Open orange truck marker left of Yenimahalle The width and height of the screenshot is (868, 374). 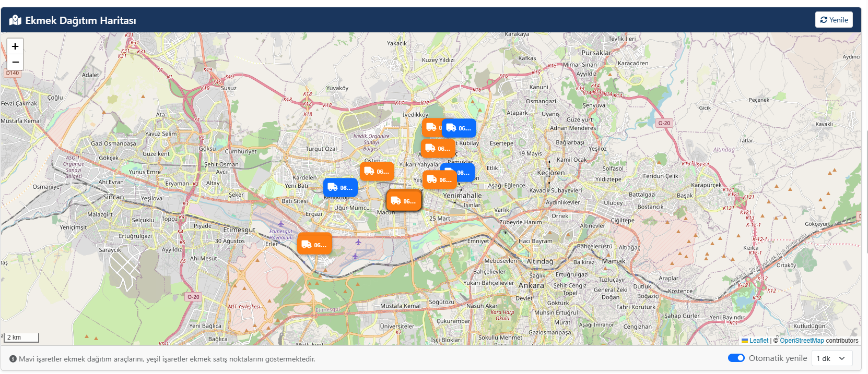439,180
